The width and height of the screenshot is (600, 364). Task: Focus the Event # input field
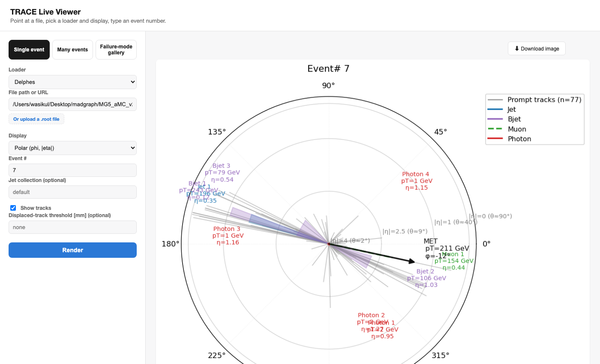(72, 170)
